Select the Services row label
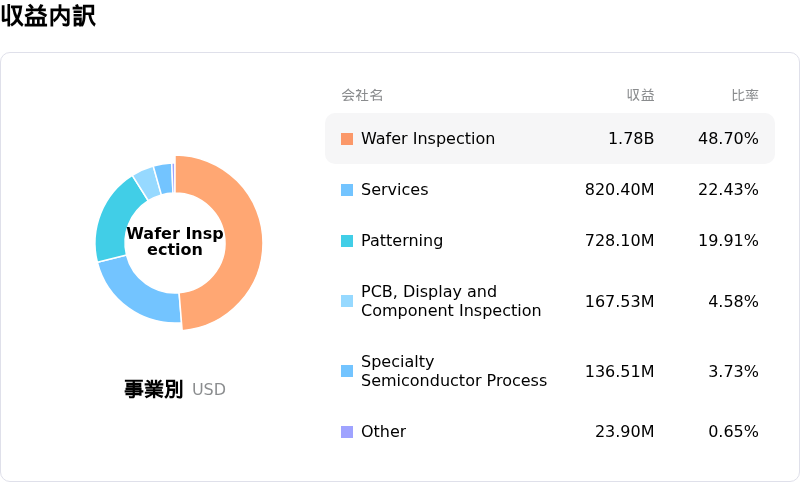Viewport: 800px width, 482px height. (x=394, y=190)
